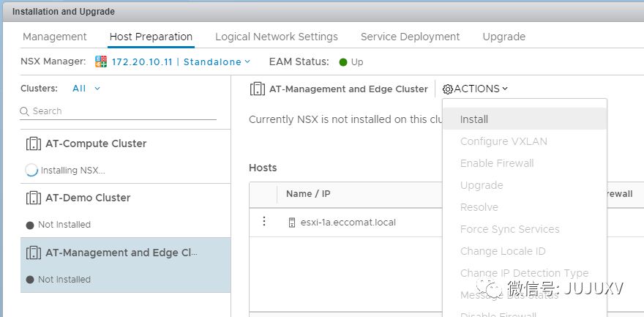The width and height of the screenshot is (644, 317).
Task: Switch to the Management tab
Action: [x=55, y=37]
